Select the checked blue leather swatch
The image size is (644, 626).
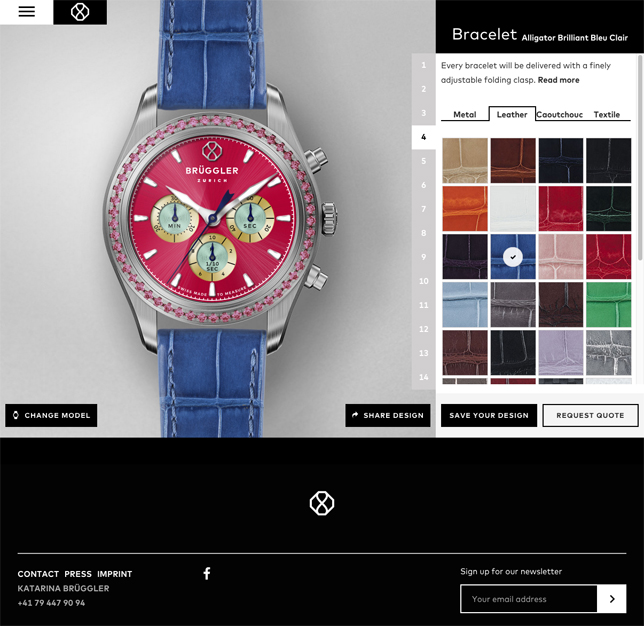pos(513,257)
